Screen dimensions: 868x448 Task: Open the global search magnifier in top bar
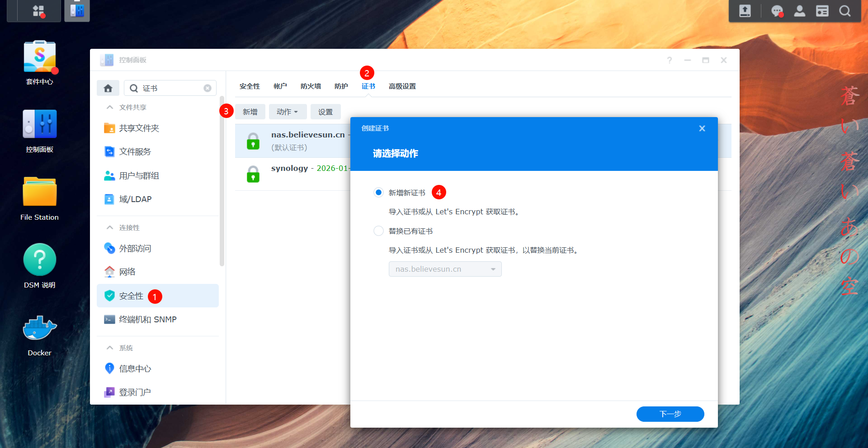[845, 11]
